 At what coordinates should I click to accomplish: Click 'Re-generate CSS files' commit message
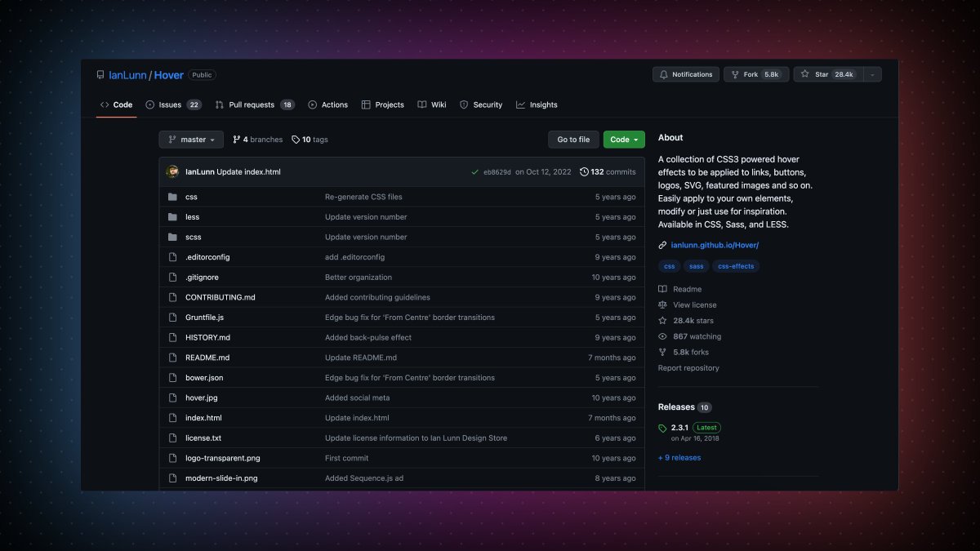click(x=363, y=197)
